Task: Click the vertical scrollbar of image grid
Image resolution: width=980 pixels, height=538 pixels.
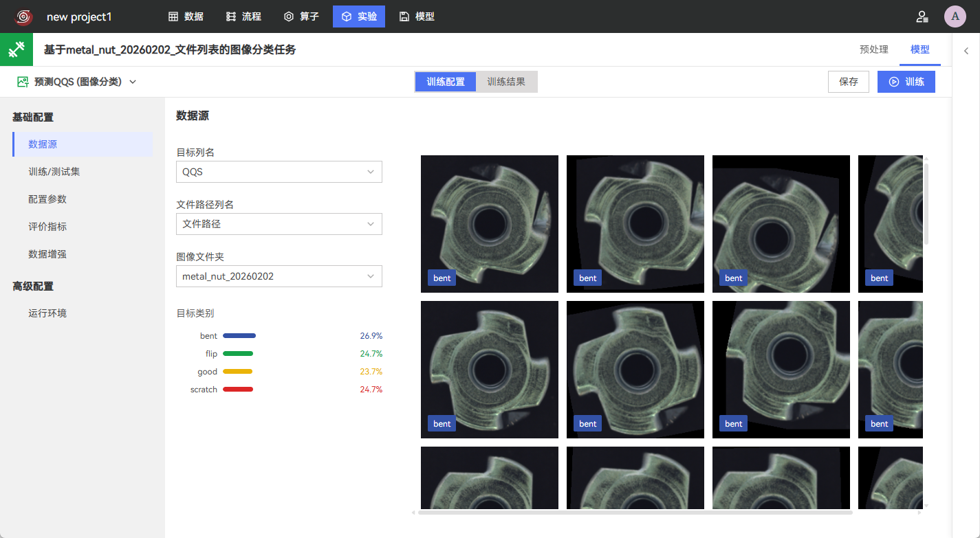Action: click(926, 203)
